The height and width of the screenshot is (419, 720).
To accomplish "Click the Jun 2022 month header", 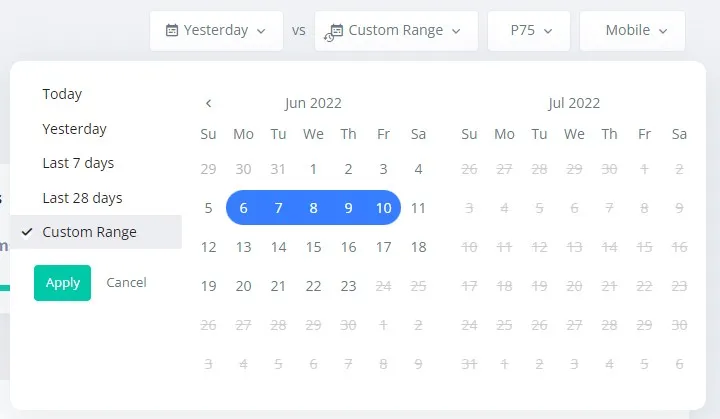I will pos(313,103).
